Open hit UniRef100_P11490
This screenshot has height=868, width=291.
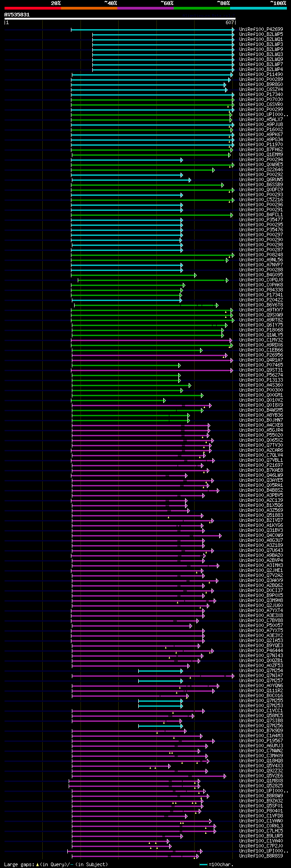[x=261, y=74]
